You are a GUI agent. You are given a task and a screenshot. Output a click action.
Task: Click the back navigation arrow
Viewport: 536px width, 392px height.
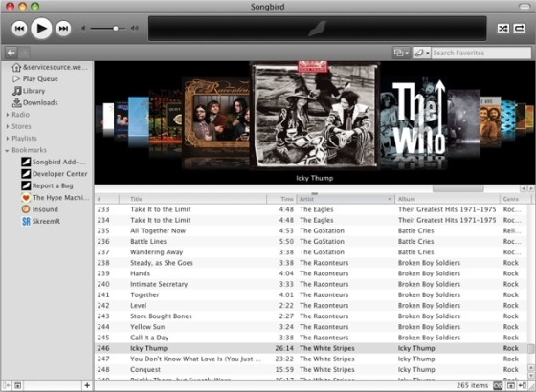tap(11, 53)
